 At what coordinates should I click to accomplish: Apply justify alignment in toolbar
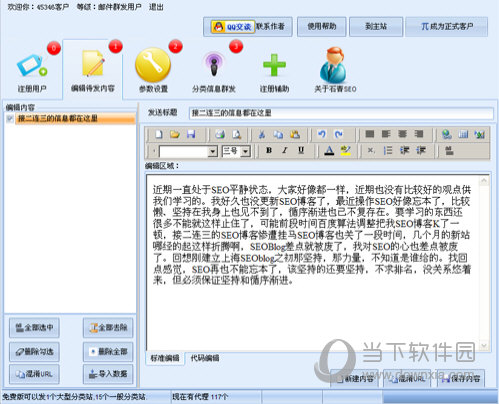(x=369, y=134)
